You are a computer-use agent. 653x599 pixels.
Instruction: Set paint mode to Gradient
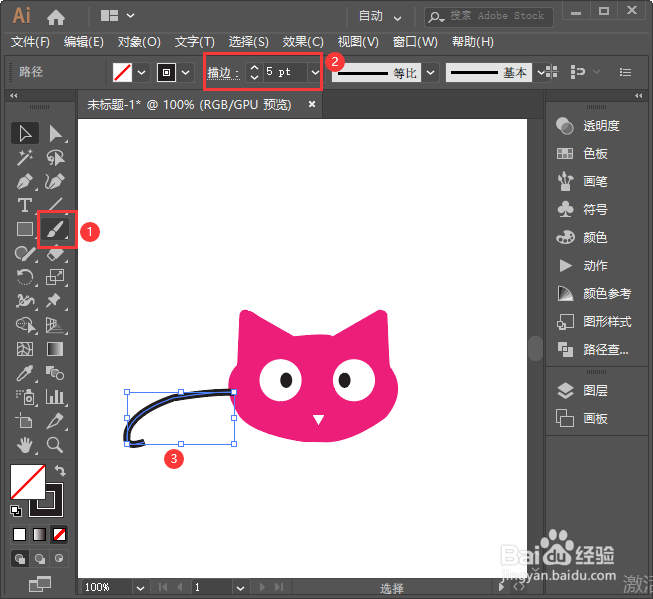[x=40, y=534]
